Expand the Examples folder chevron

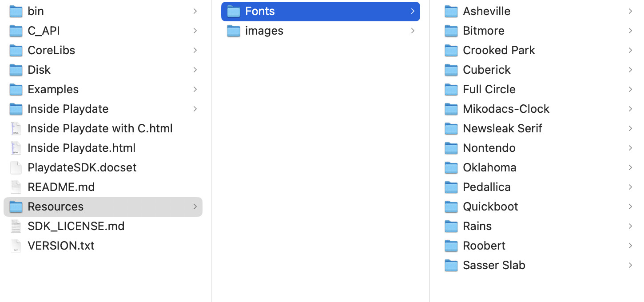click(195, 89)
